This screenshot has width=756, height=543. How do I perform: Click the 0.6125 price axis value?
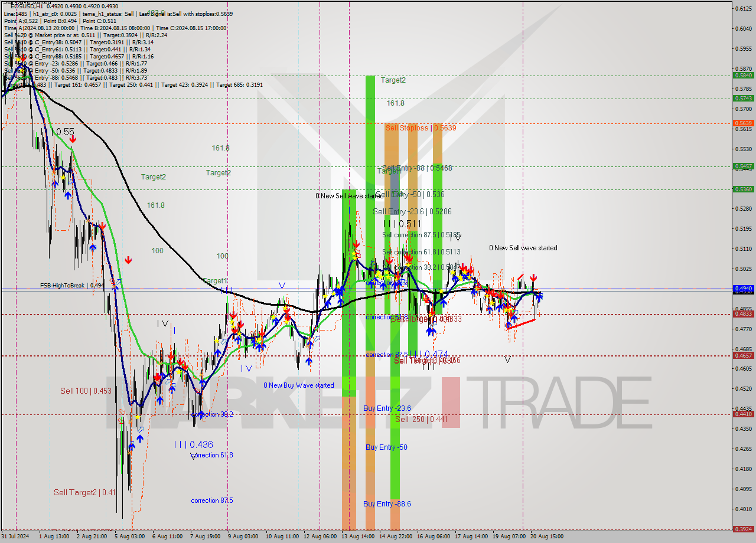tap(743, 8)
